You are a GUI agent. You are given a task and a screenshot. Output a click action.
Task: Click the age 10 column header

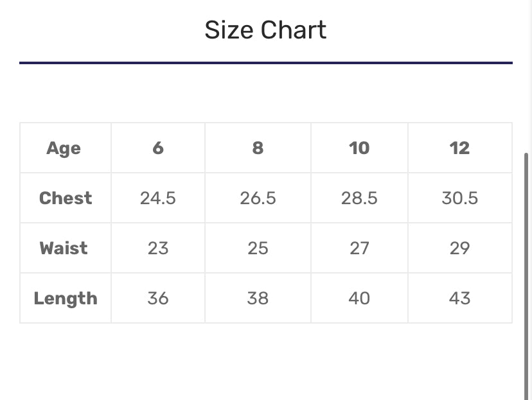point(359,148)
